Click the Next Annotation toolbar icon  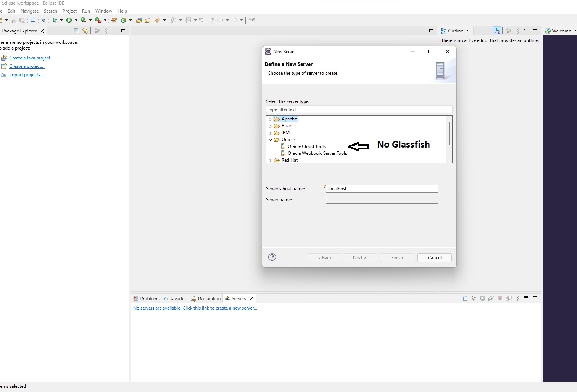(x=174, y=20)
